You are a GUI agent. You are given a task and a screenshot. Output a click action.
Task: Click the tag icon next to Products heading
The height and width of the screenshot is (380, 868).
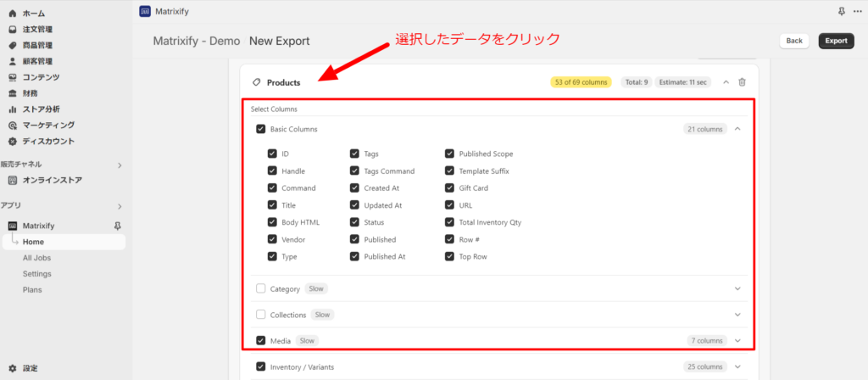pos(256,82)
